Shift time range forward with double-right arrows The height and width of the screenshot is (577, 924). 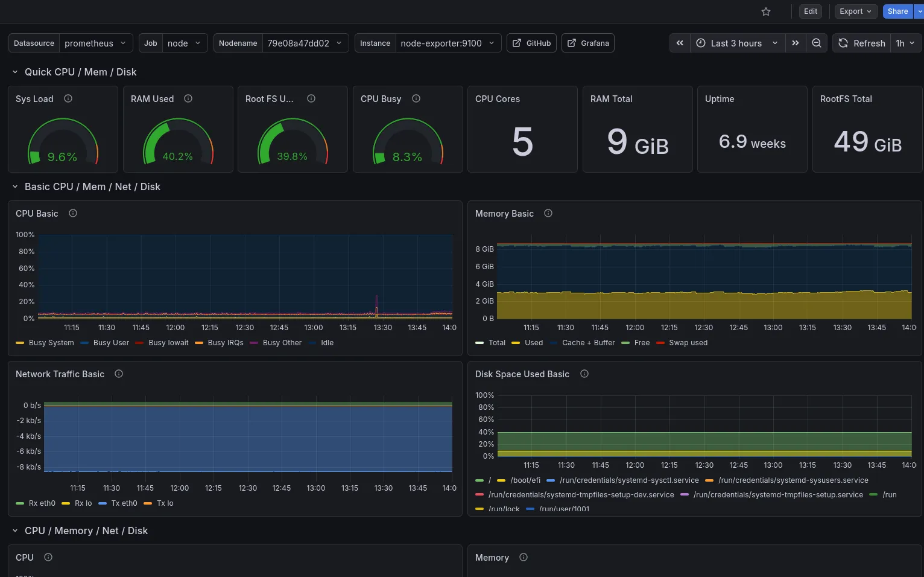pos(796,43)
